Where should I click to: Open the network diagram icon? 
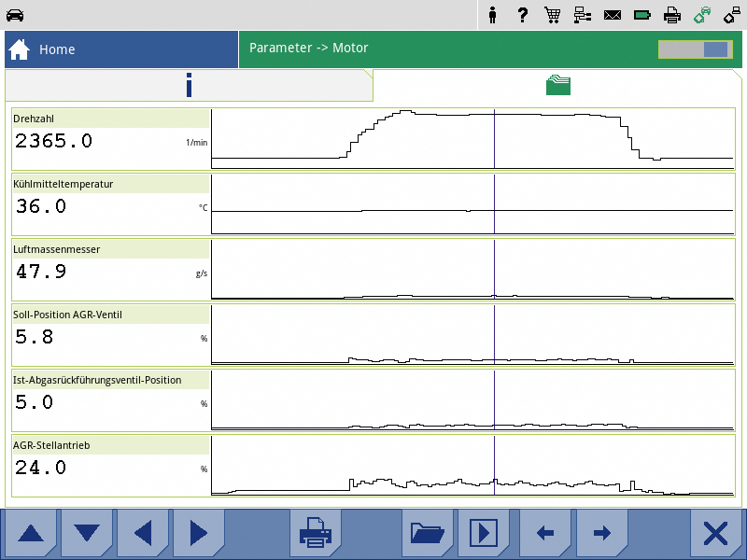[583, 15]
